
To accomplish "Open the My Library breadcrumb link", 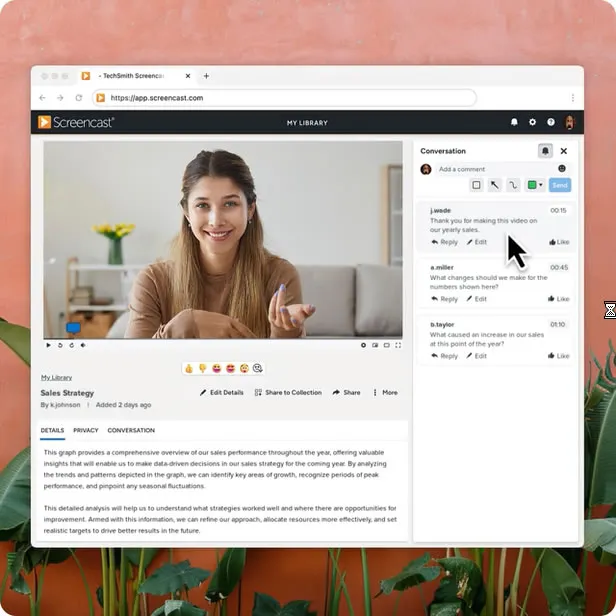I will pos(57,378).
